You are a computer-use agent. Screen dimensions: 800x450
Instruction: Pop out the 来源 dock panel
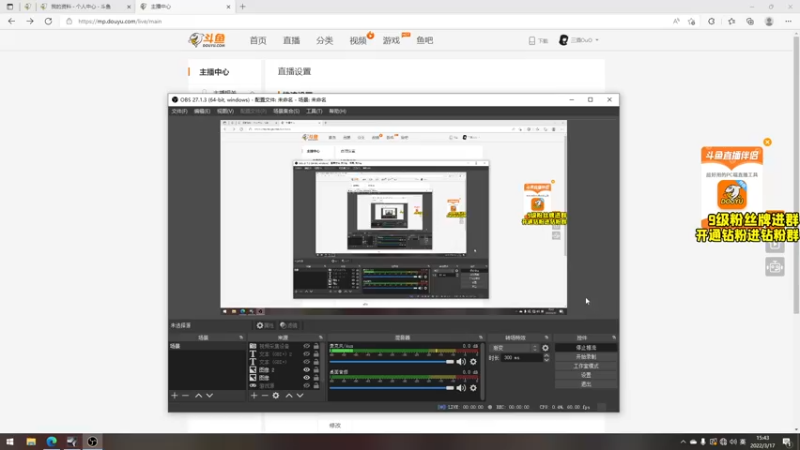321,337
